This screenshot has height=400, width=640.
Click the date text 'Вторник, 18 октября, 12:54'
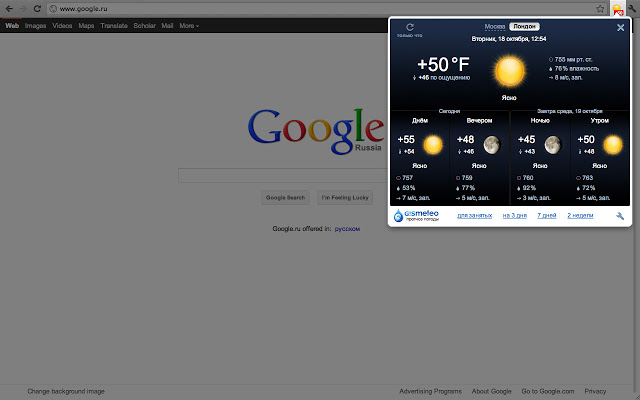click(x=509, y=39)
